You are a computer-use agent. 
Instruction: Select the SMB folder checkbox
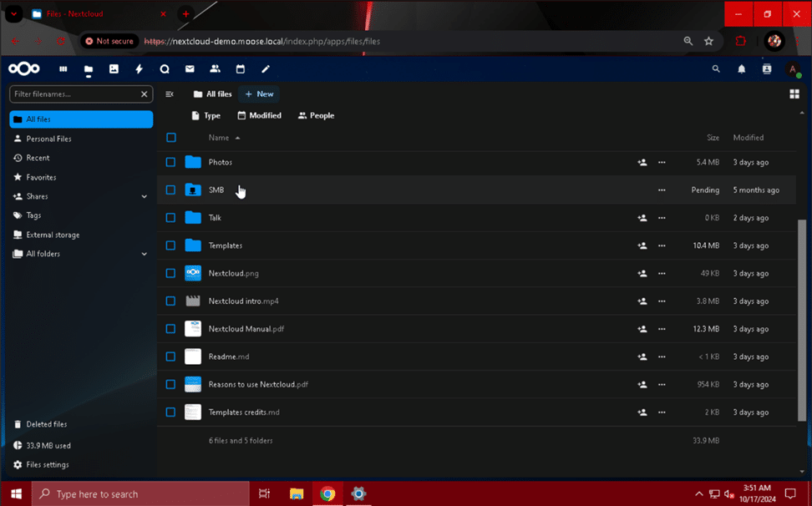pyautogui.click(x=170, y=190)
